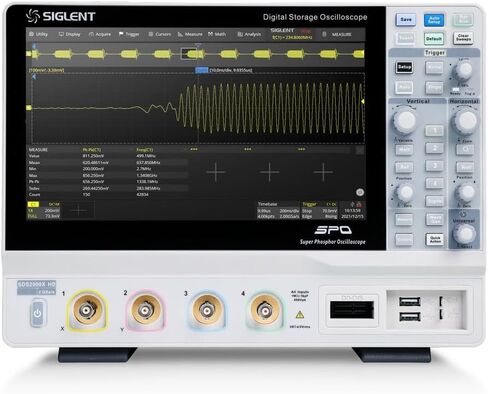Toggle channel 1 button in Vertical section
Image resolution: width=488 pixels, height=394 pixels.
434,131
